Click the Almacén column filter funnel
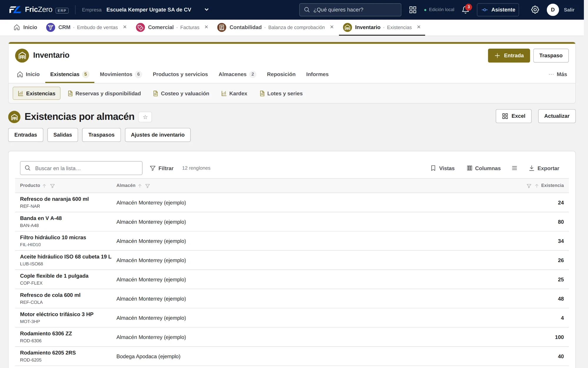This screenshot has width=588, height=368. click(x=148, y=186)
